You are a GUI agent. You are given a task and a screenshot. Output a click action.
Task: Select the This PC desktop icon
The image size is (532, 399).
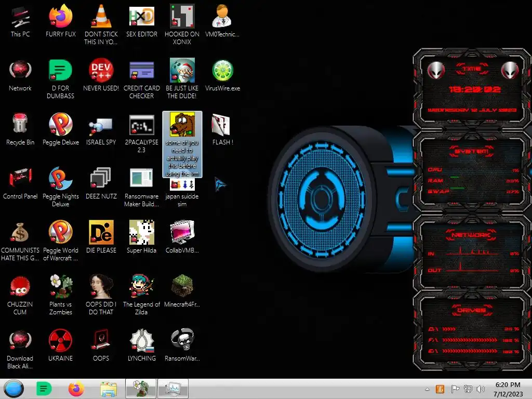tap(20, 17)
